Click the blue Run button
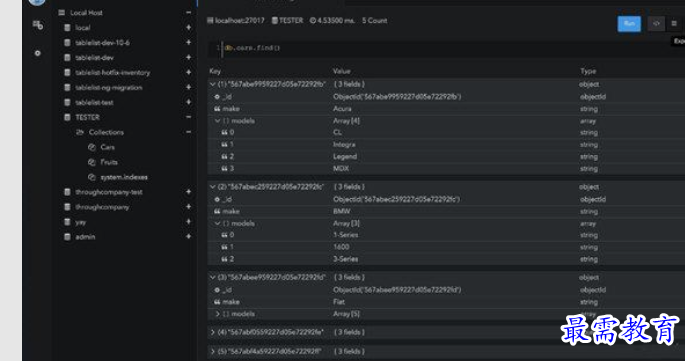685x361 pixels. 629,24
